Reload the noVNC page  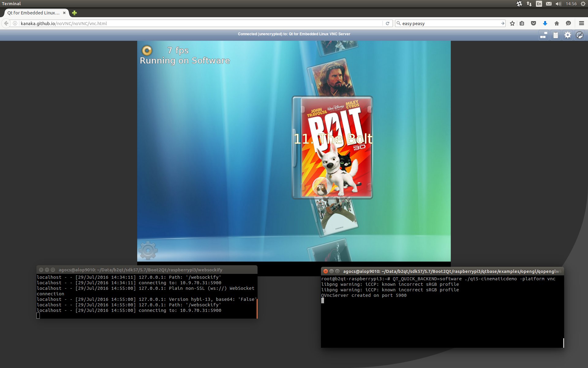[387, 23]
